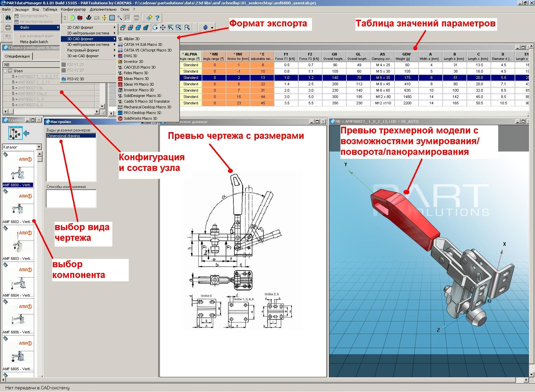Viewport: 535px width, 392px height.
Task: Click the magic wand toolbar icon
Action: (119, 18)
